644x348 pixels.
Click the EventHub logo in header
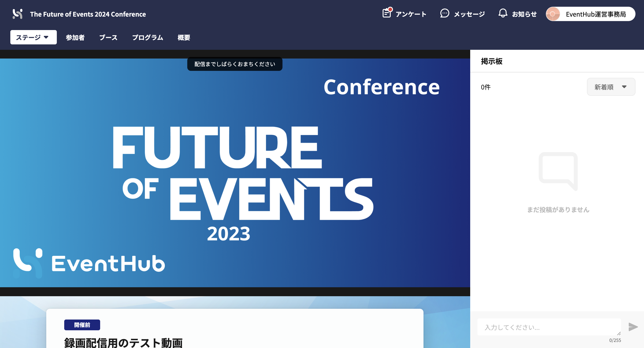tap(18, 14)
